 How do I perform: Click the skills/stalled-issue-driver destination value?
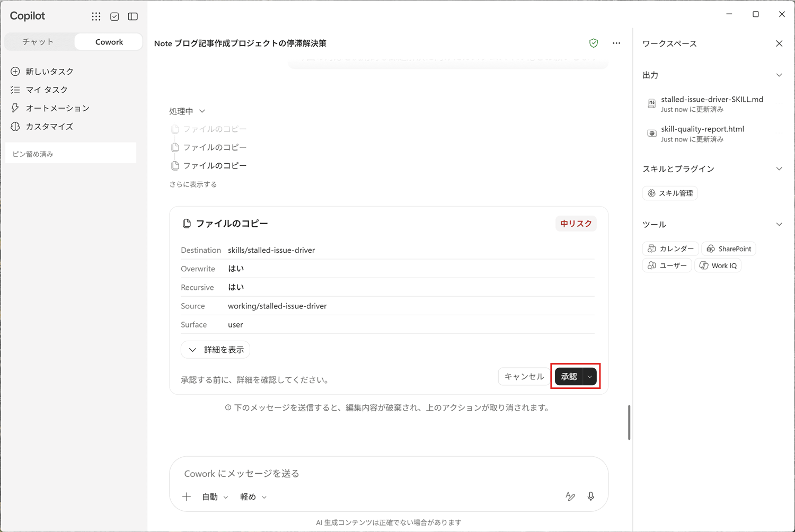point(271,250)
